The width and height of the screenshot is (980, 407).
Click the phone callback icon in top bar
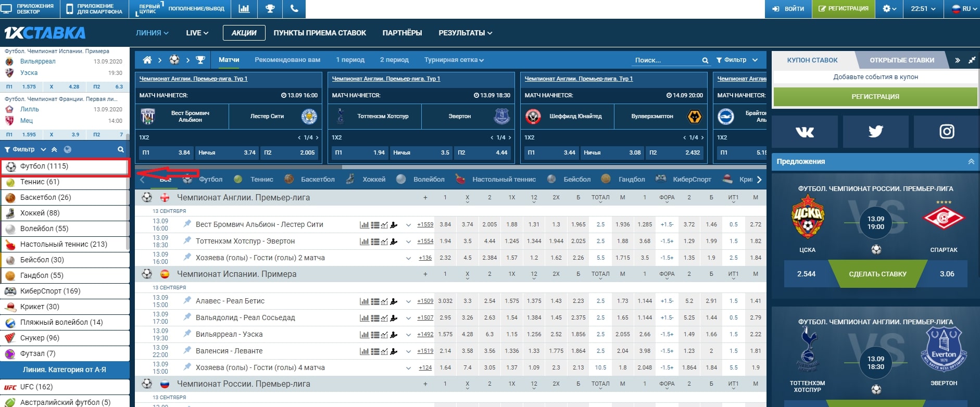(294, 9)
